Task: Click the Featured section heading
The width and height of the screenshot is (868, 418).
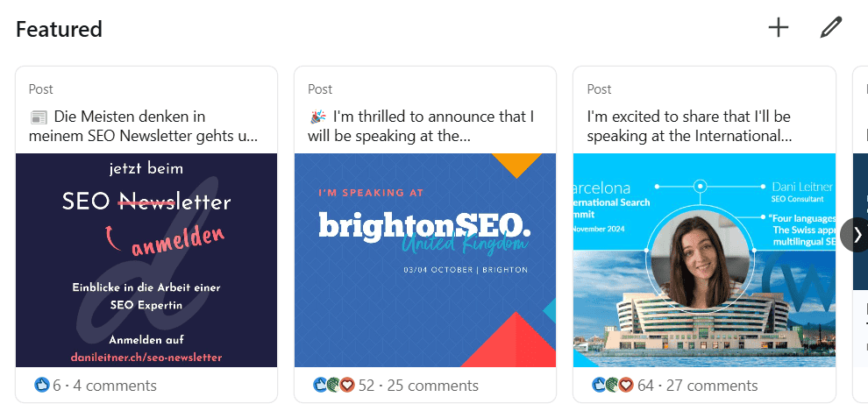Action: (59, 29)
